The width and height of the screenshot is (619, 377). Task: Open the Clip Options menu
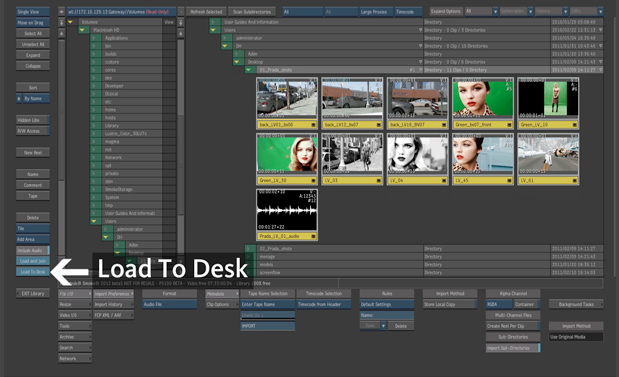coord(222,304)
